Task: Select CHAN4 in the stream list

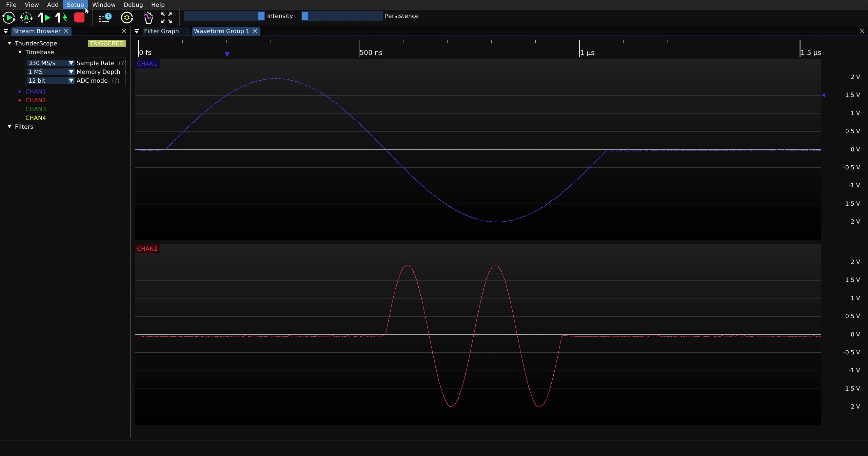Action: point(36,118)
